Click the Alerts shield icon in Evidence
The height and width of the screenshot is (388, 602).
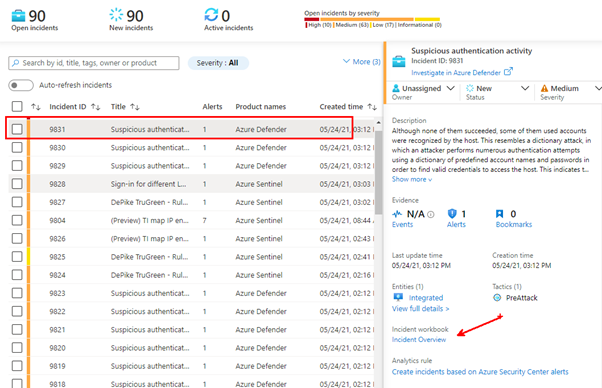452,214
